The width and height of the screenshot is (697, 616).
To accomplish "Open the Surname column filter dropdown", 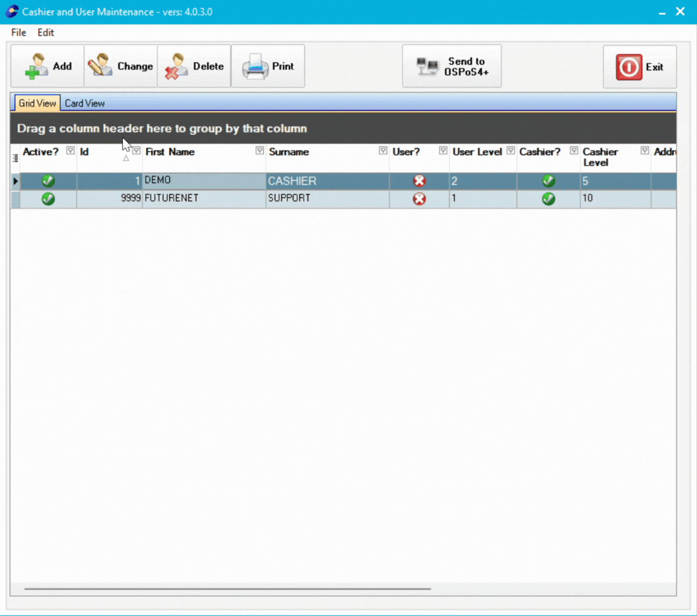I will pyautogui.click(x=383, y=150).
